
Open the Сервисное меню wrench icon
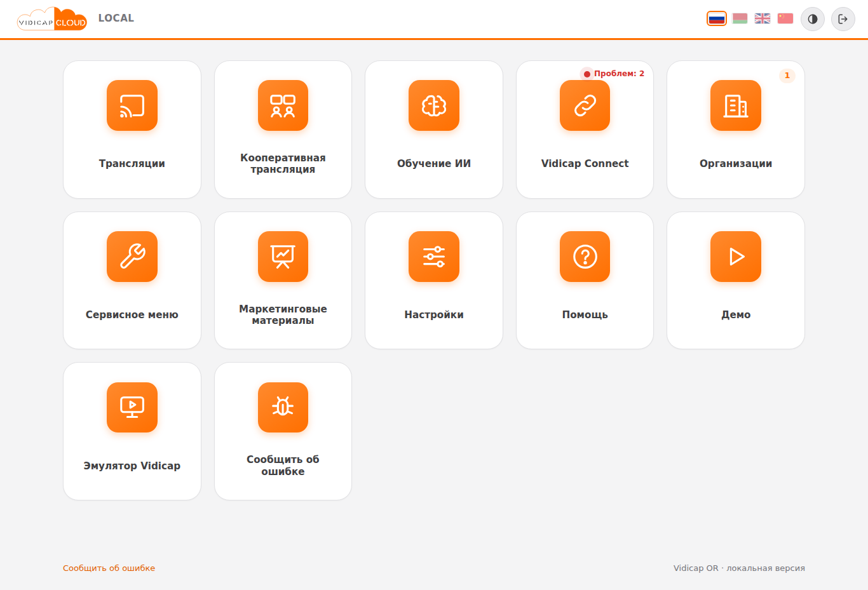pos(132,257)
